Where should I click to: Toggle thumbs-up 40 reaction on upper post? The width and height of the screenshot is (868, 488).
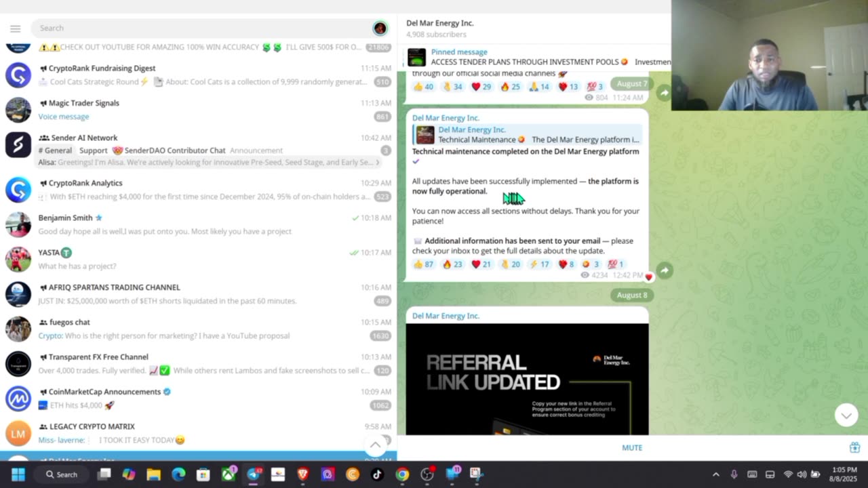tap(424, 87)
